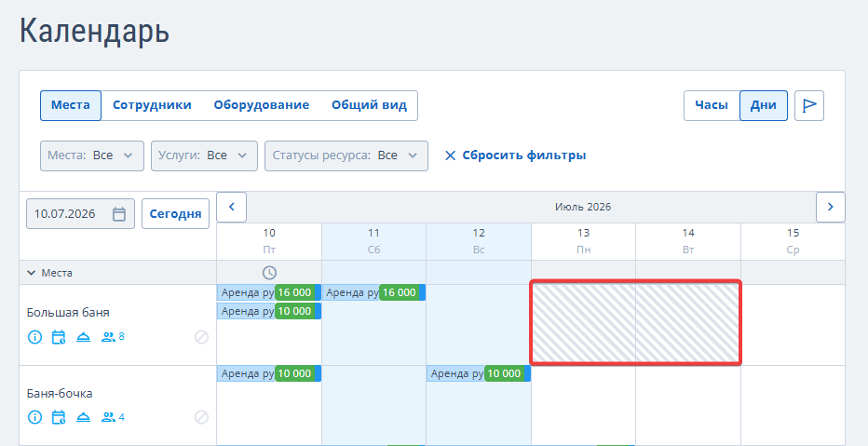The width and height of the screenshot is (868, 446).
Task: Click the date field 10.07.2026
Action: coord(80,213)
